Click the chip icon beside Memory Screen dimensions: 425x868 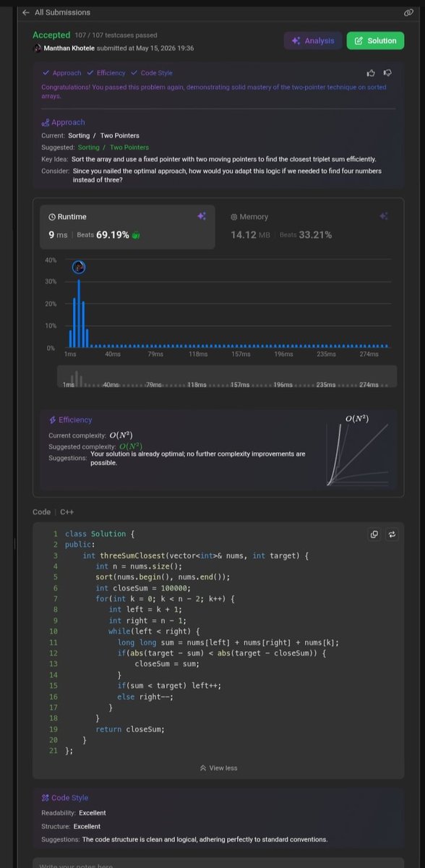point(234,217)
